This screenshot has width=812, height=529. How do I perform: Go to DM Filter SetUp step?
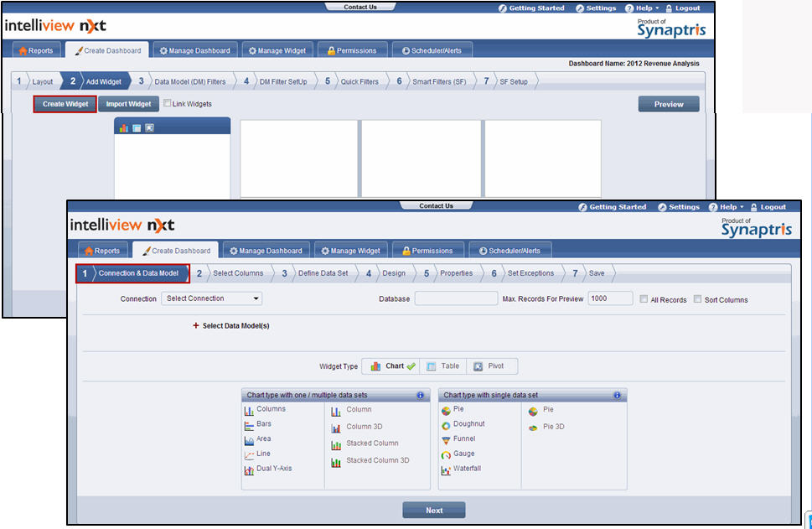pos(283,82)
